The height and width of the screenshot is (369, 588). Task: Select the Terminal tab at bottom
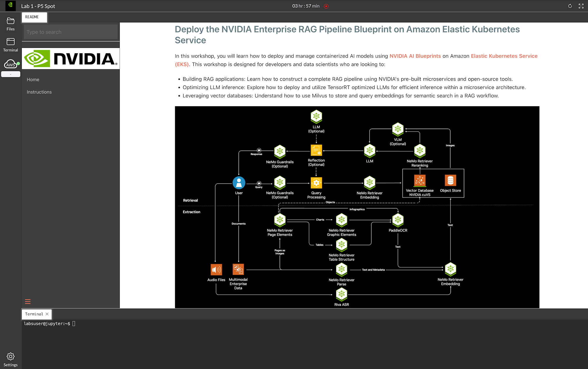[x=34, y=314]
